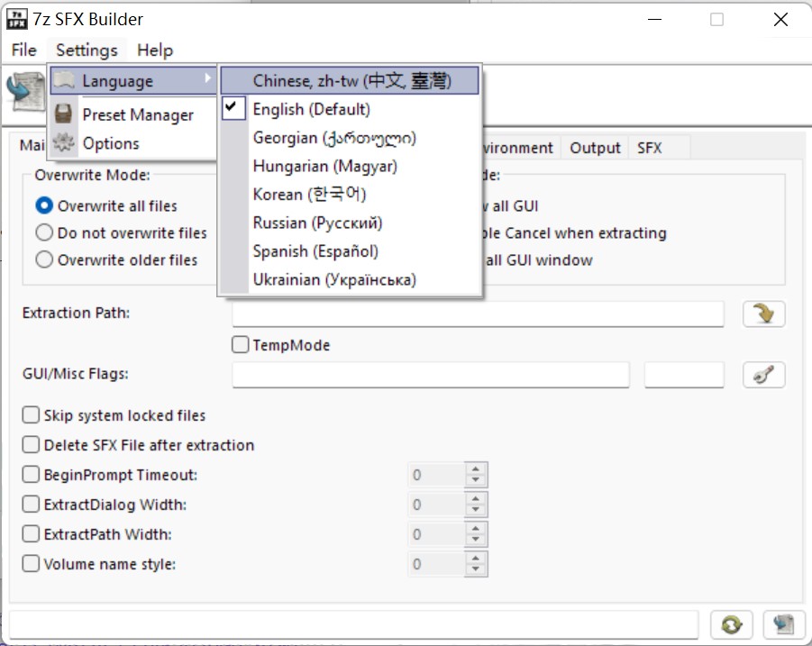This screenshot has height=646, width=812.
Task: Click the browse arrow button beside Extraction Path
Action: coord(764,314)
